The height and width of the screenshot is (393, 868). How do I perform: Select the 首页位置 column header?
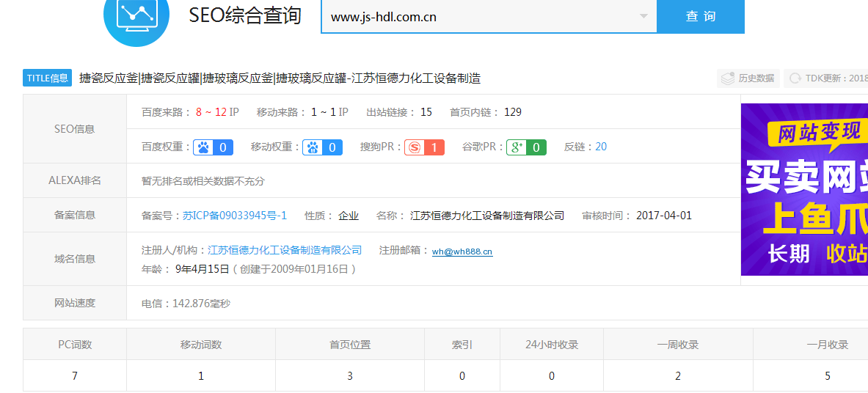[350, 345]
